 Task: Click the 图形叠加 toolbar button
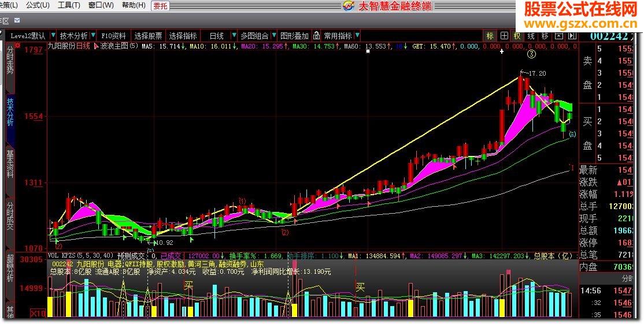click(294, 36)
